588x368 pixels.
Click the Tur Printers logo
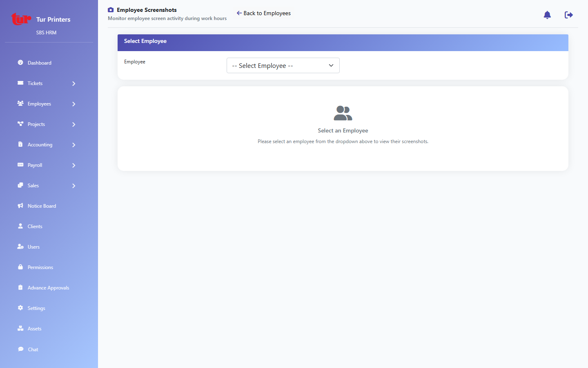pyautogui.click(x=21, y=19)
